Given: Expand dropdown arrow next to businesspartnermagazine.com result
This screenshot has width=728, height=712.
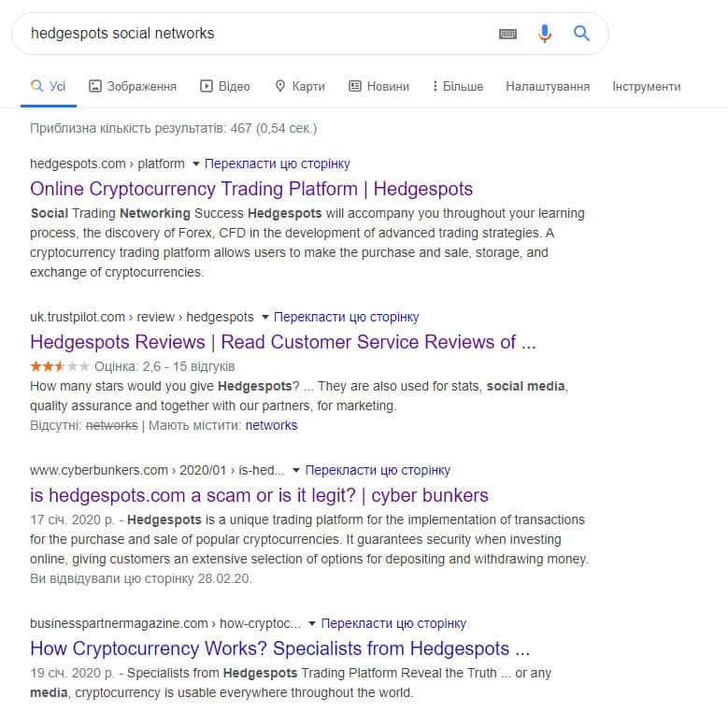Looking at the screenshot, I should coord(312,623).
